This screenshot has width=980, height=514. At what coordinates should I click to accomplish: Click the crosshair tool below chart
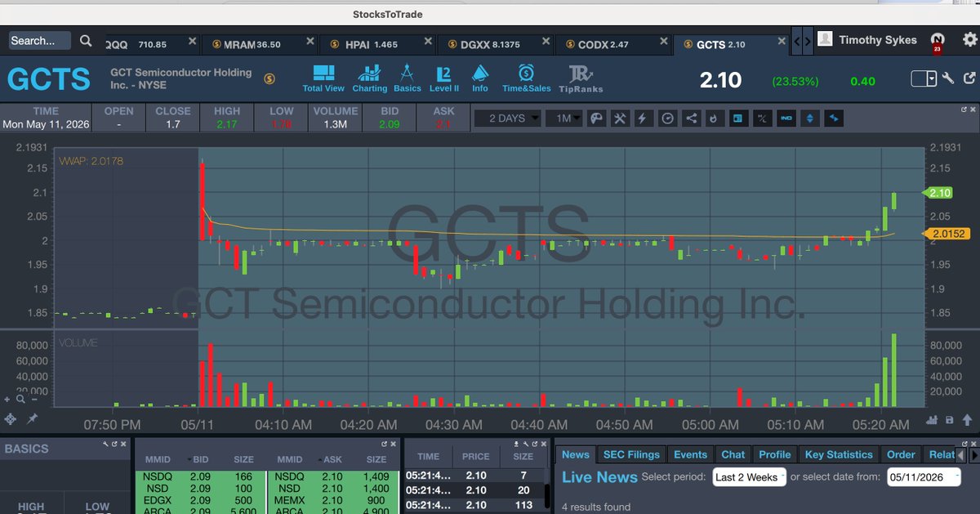click(x=11, y=418)
